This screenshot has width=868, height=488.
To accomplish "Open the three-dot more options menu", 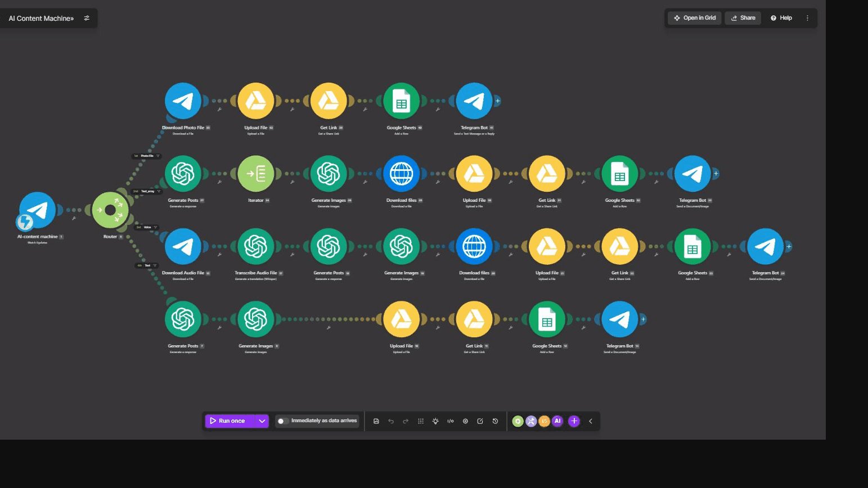I will [807, 18].
